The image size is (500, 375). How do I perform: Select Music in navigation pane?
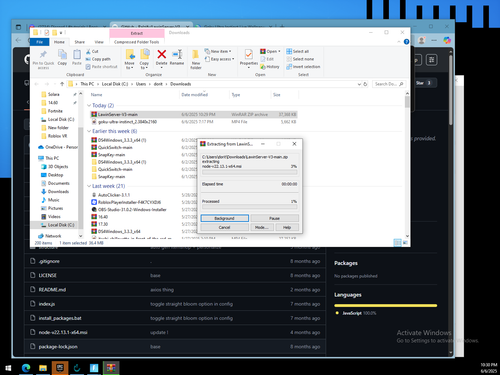(x=53, y=200)
